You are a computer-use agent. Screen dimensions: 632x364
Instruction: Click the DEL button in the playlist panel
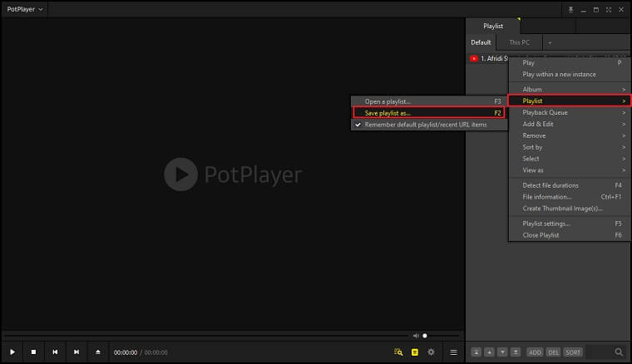(553, 352)
